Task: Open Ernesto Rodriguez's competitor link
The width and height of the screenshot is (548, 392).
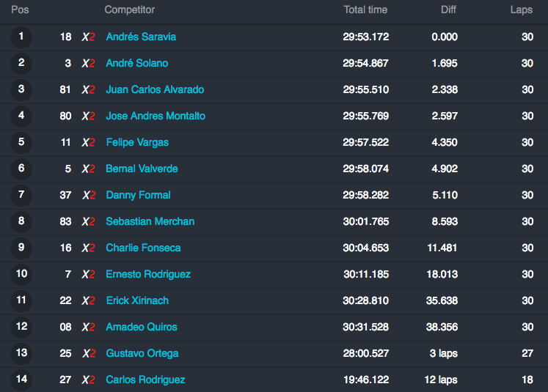Action: (x=148, y=274)
